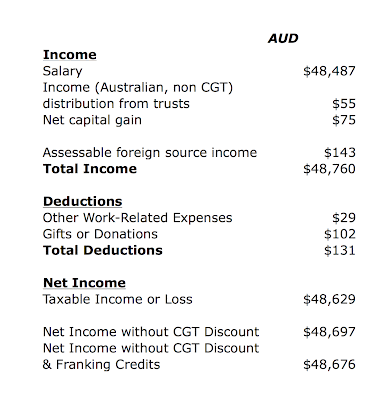Click the $75 capital gain value
The image size is (380, 400).
(344, 120)
